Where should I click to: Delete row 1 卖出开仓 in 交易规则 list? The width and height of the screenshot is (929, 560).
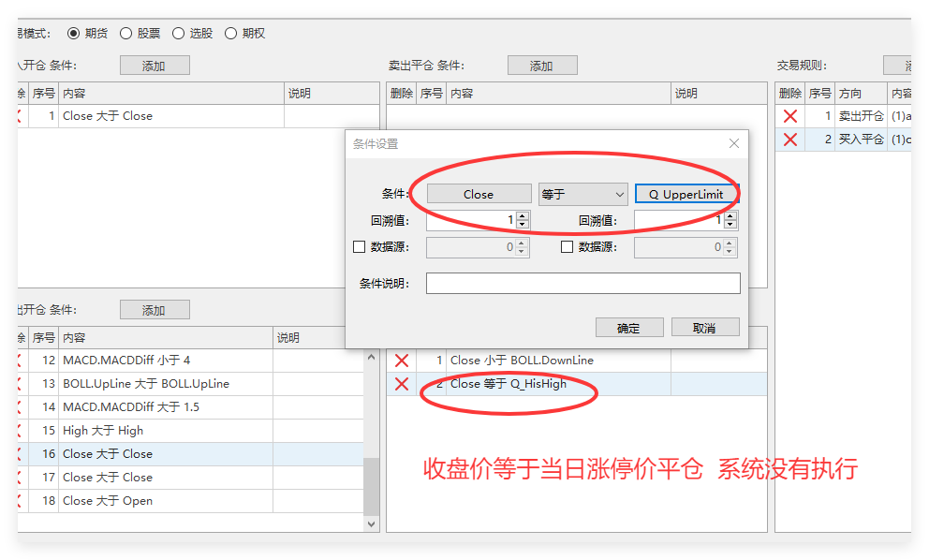(x=789, y=116)
